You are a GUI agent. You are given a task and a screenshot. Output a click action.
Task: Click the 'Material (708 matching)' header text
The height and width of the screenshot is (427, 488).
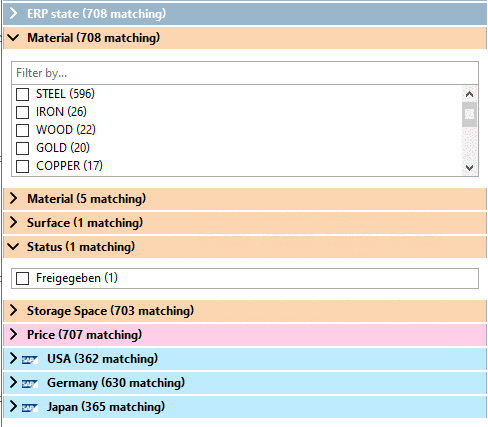[x=93, y=38]
